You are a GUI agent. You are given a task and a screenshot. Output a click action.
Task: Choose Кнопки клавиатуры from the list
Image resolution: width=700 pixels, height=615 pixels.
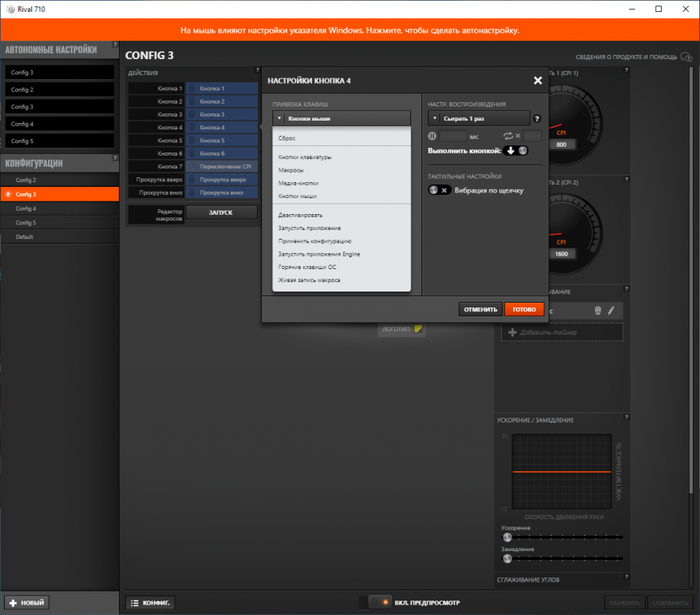tap(342, 157)
